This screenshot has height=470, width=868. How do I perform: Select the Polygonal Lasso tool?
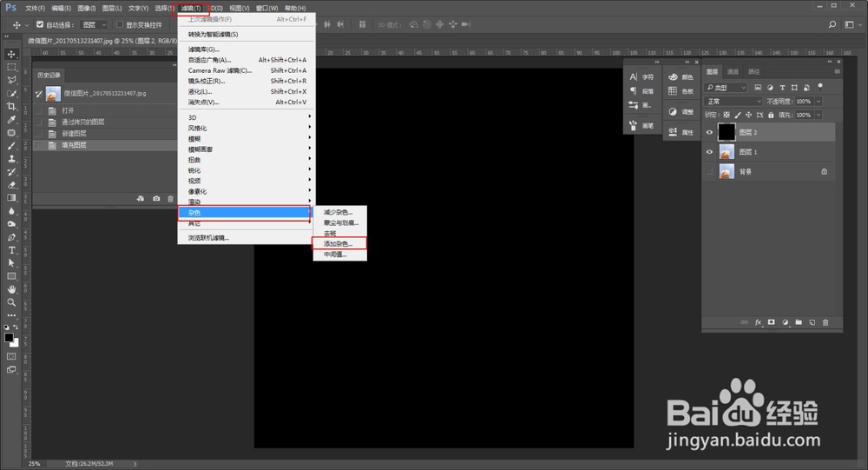click(x=11, y=81)
